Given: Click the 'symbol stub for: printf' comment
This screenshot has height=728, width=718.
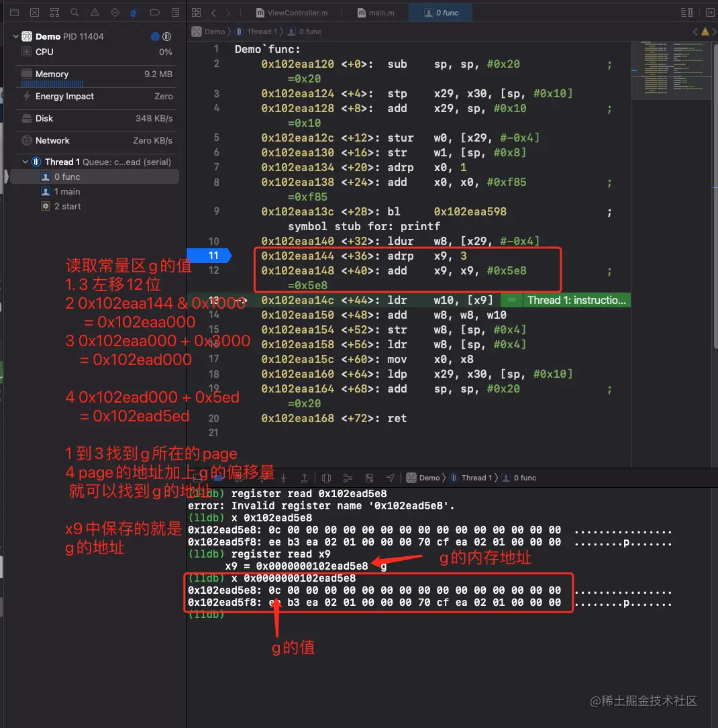Looking at the screenshot, I should click(x=364, y=226).
